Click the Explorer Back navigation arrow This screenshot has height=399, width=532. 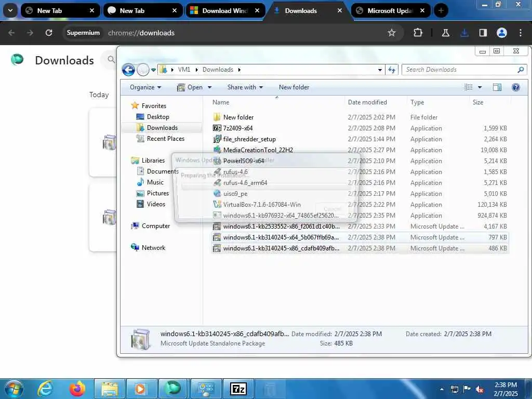[128, 70]
